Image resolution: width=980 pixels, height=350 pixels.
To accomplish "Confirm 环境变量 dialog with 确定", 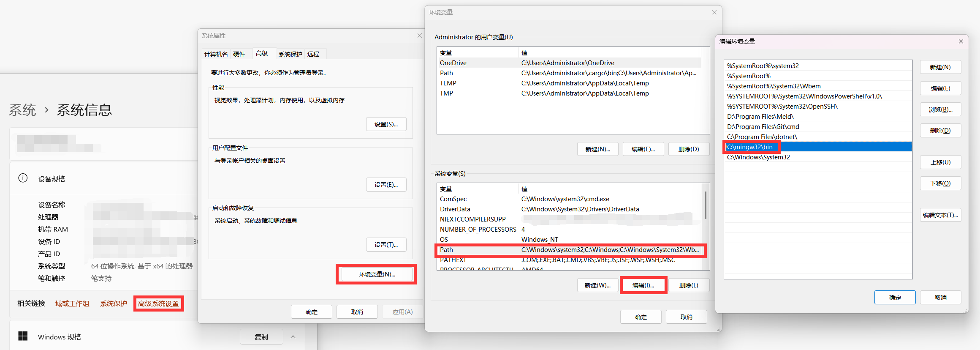I will coord(641,317).
